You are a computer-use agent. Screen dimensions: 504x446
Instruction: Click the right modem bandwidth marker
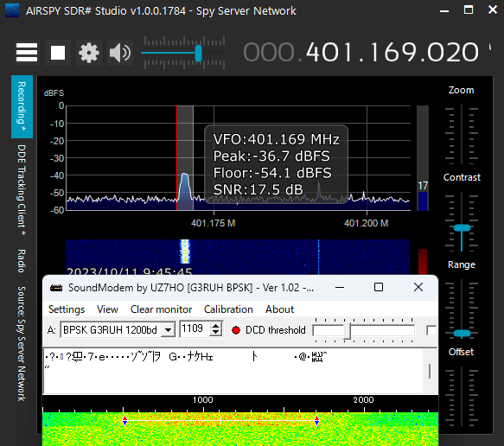tap(317, 420)
